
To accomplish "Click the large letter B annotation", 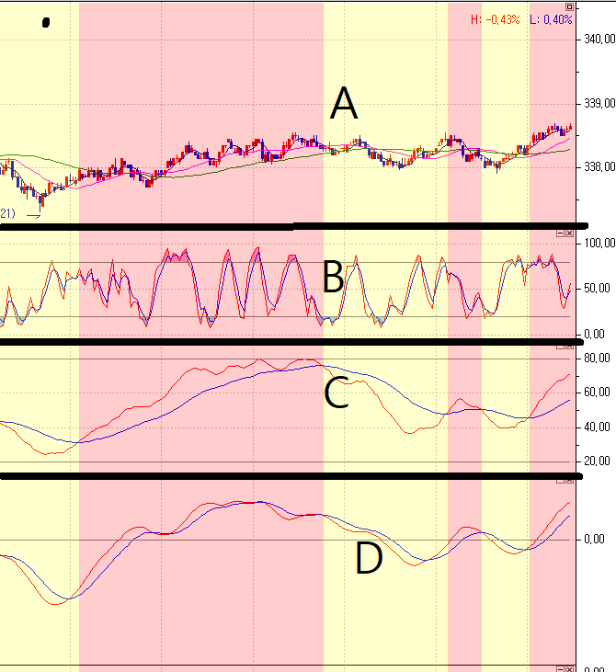I will pyautogui.click(x=333, y=276).
